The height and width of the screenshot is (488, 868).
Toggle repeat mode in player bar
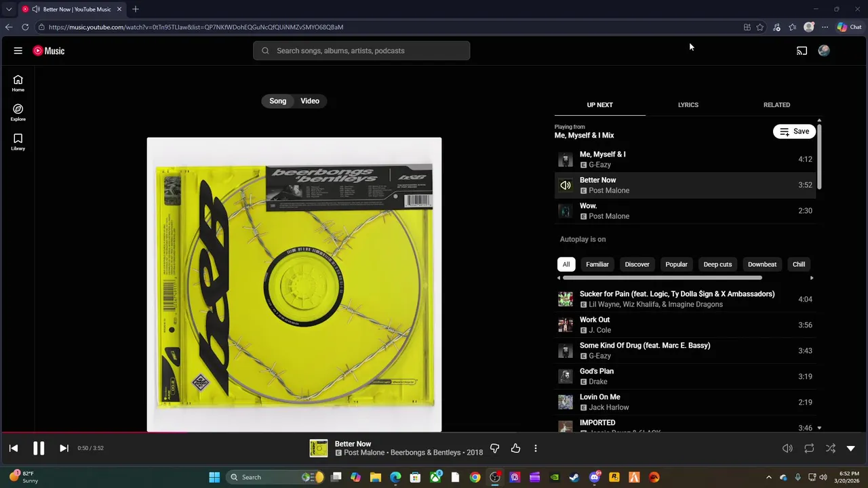[x=809, y=448]
